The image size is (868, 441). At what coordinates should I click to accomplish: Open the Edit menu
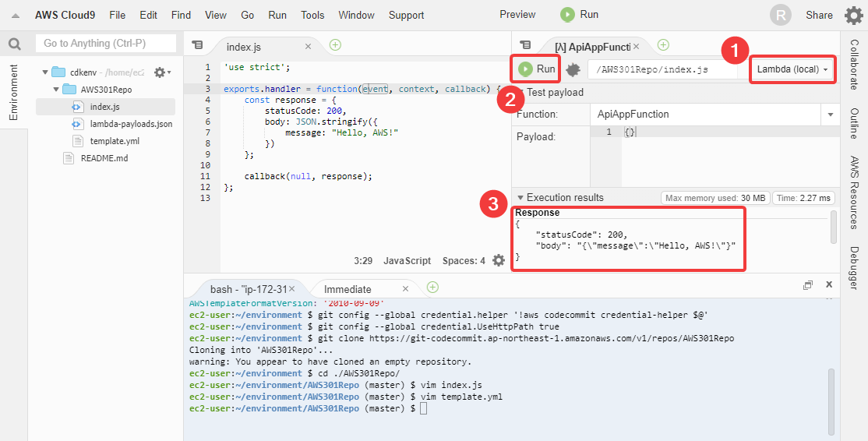148,15
